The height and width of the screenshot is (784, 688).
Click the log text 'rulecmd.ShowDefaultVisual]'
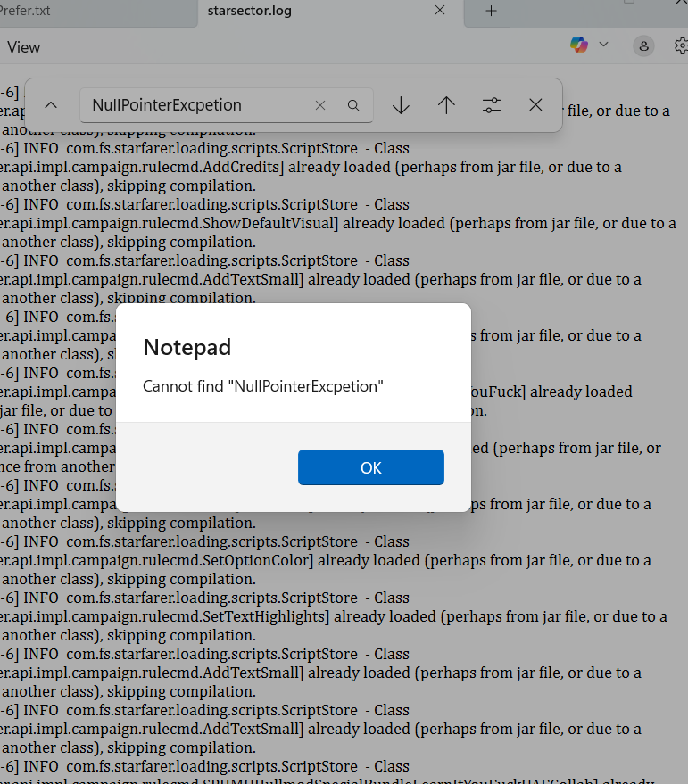(x=240, y=223)
